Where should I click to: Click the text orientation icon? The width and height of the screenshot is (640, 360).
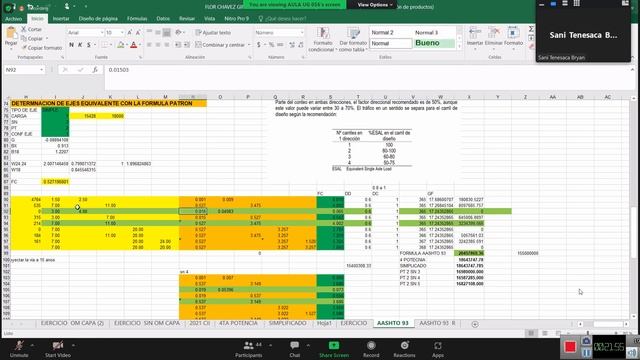tap(179, 33)
